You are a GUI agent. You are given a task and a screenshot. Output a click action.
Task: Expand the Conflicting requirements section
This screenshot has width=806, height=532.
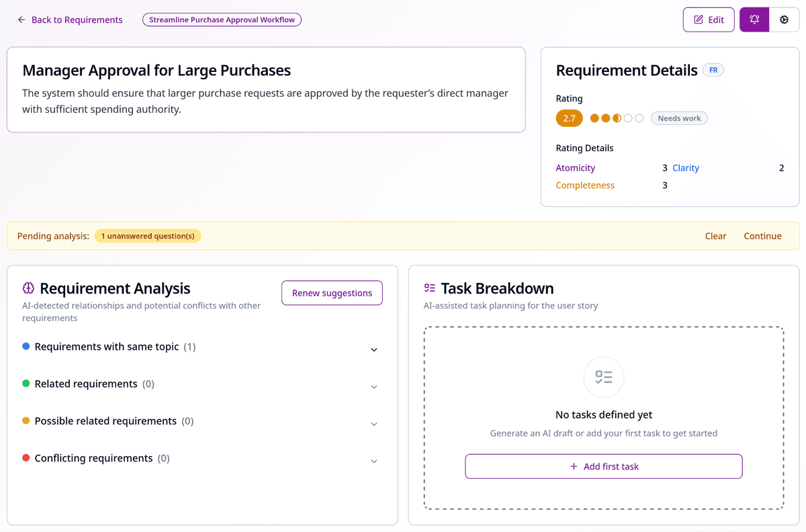click(x=374, y=461)
